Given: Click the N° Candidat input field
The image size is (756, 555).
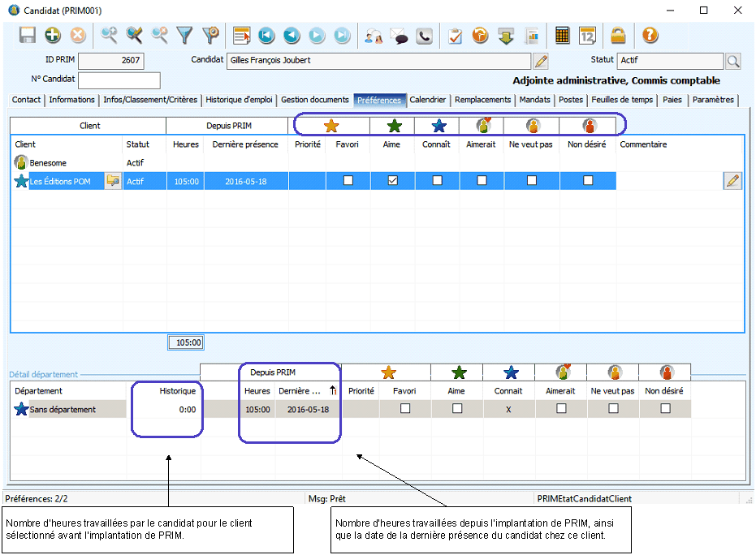Looking at the screenshot, I should pyautogui.click(x=119, y=80).
